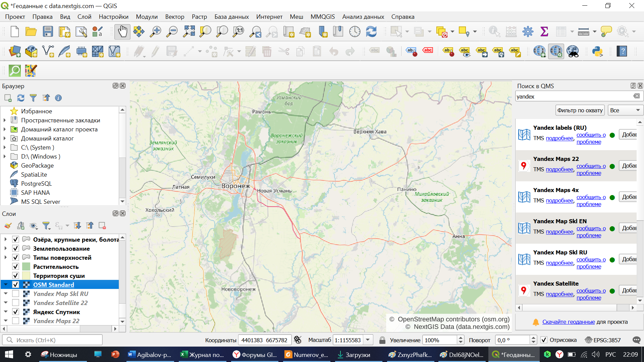Open statistical summary sigma icon
The height and width of the screenshot is (362, 644).
tap(544, 32)
